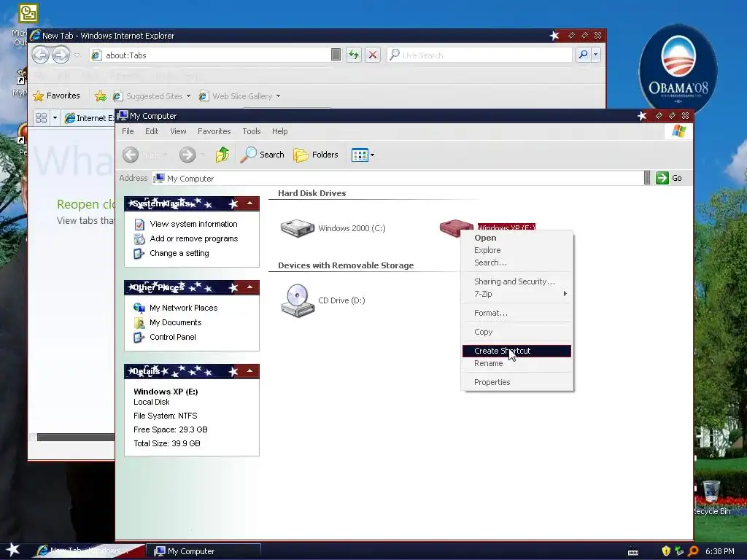Toggle Folders pane in My Computer toolbar
The image size is (747, 560).
(x=315, y=155)
